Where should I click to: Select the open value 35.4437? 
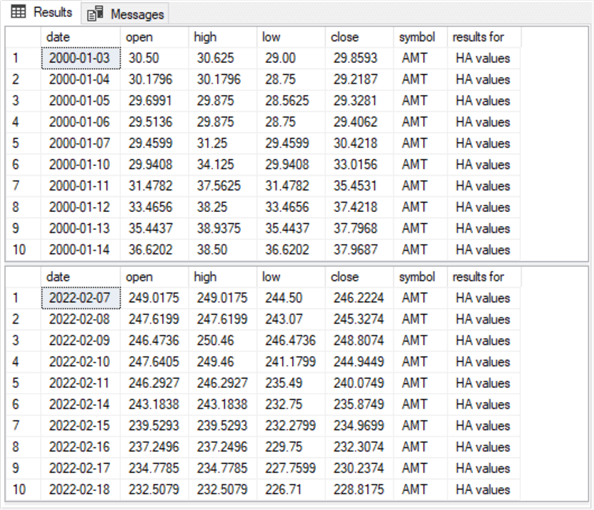pos(155,228)
